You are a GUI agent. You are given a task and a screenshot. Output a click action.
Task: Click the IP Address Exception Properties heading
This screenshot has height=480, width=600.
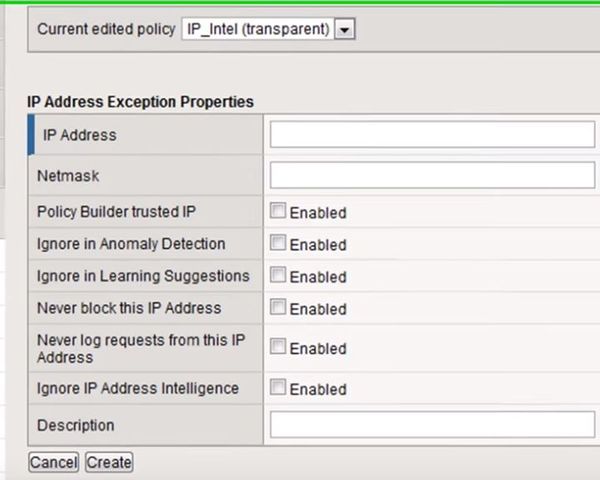tap(140, 102)
